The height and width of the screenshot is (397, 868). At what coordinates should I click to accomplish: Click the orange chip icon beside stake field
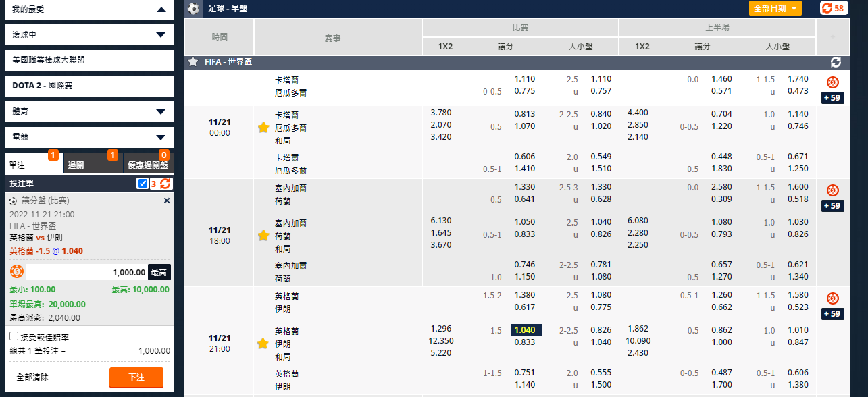[x=17, y=272]
